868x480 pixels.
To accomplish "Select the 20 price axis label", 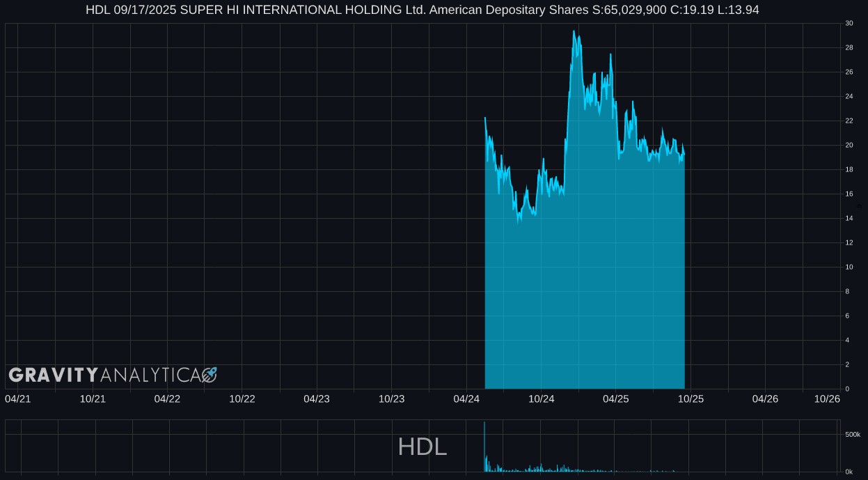I will coord(849,145).
